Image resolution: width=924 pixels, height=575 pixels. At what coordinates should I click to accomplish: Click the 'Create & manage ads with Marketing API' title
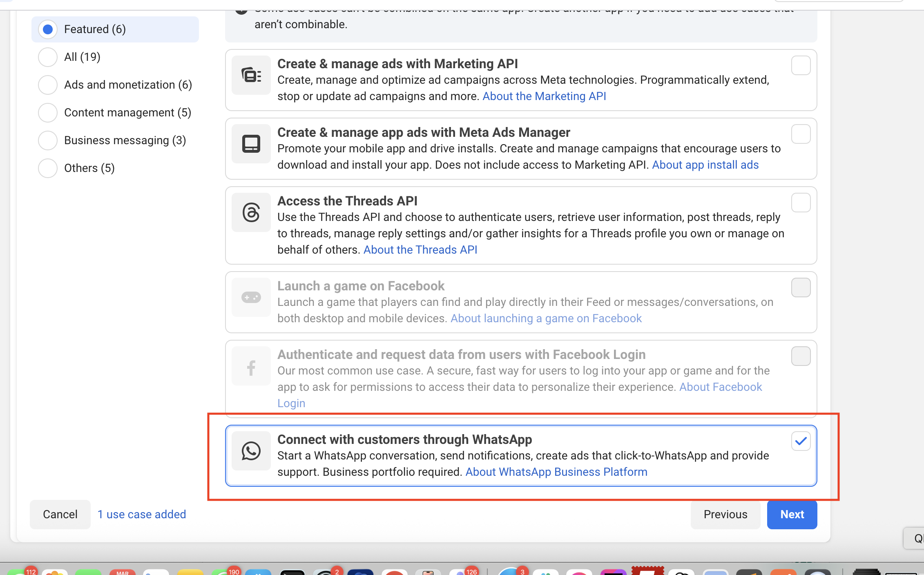click(397, 64)
